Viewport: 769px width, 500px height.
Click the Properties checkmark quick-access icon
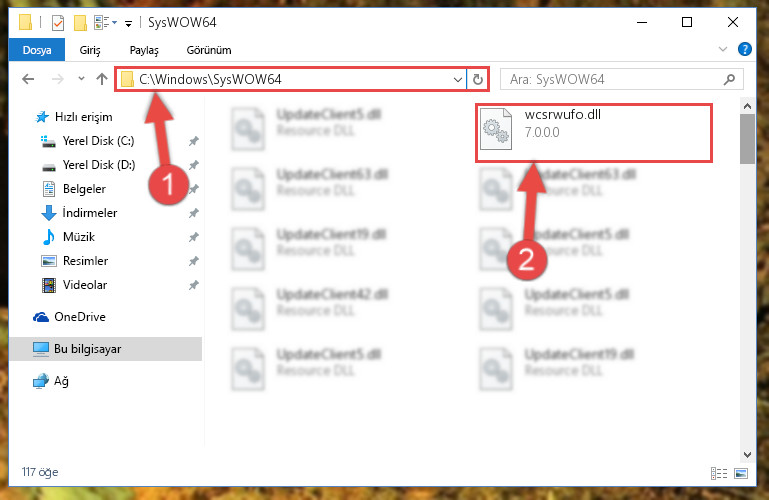[x=58, y=23]
